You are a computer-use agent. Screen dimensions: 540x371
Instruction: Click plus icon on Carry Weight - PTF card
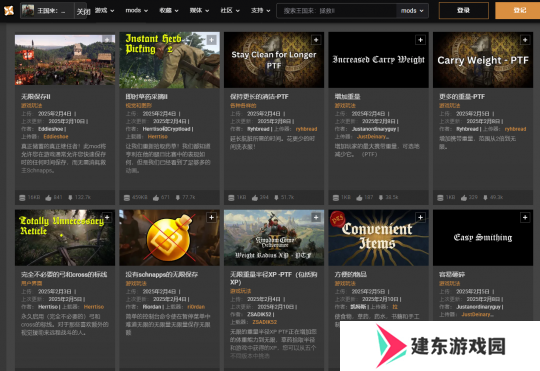(525, 40)
